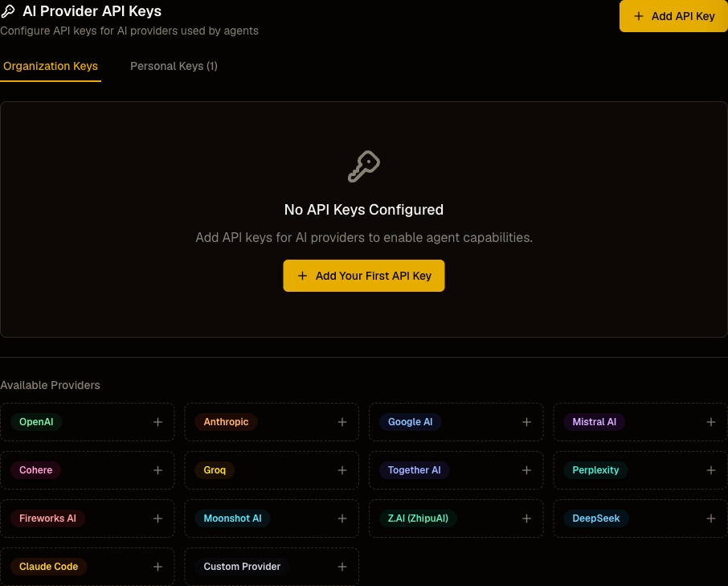
Task: Select the Together AI provider badge
Action: (x=414, y=470)
